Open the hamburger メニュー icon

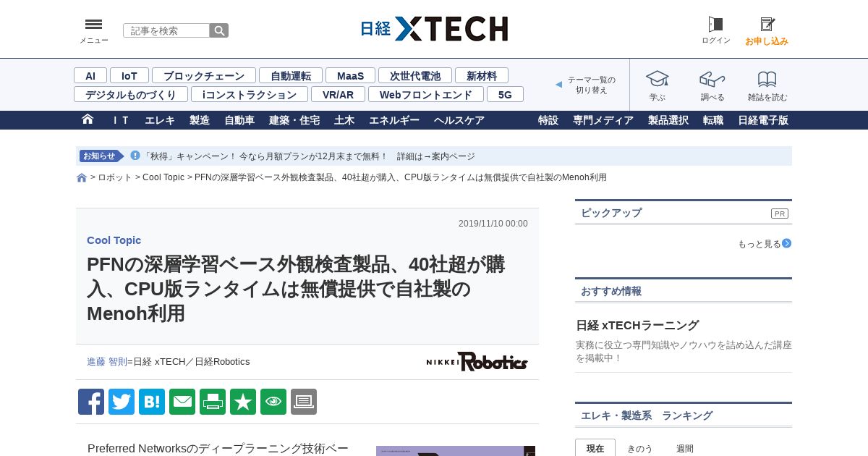coord(93,25)
